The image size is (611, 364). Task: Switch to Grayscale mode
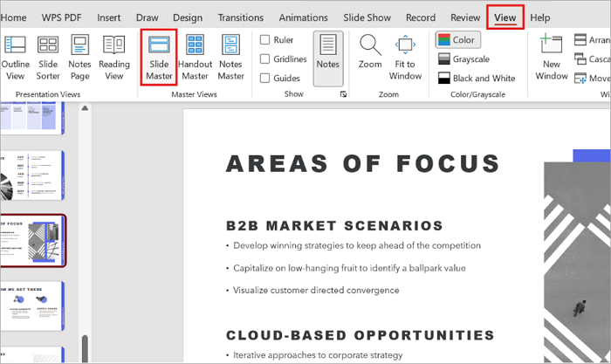click(463, 59)
